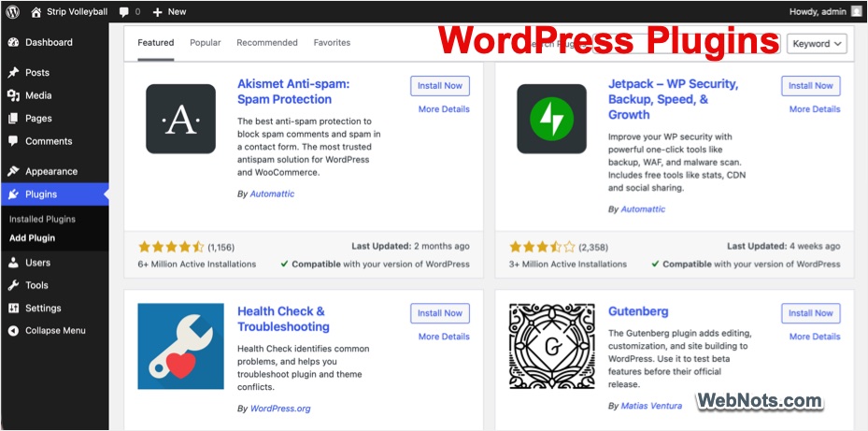Open the Akismet Anti-spam title link

pos(293,92)
